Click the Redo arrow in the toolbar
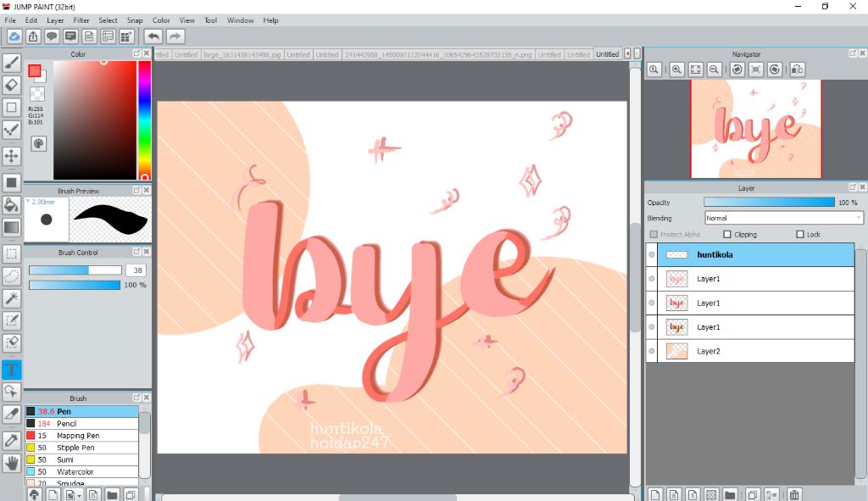This screenshot has height=501, width=868. click(x=175, y=36)
